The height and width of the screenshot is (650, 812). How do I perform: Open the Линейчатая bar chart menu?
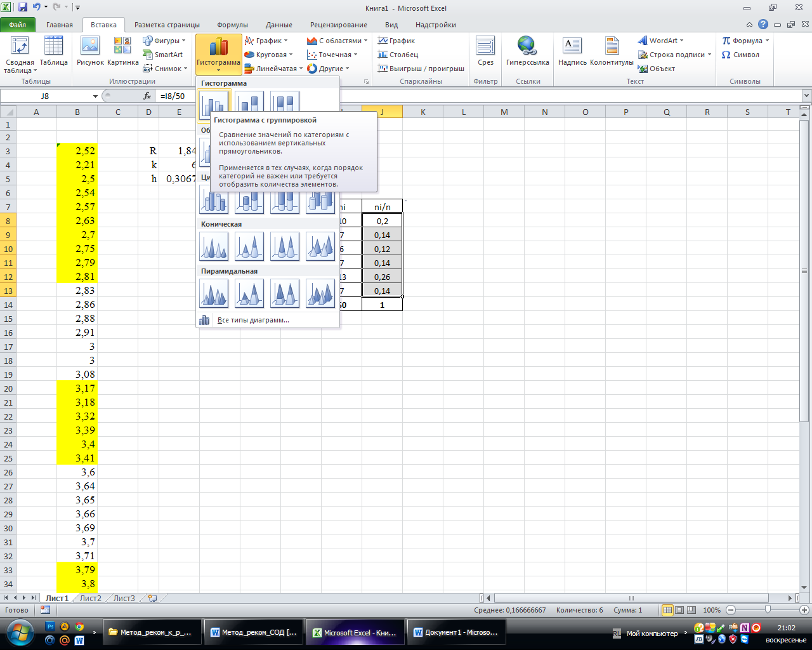(x=273, y=69)
